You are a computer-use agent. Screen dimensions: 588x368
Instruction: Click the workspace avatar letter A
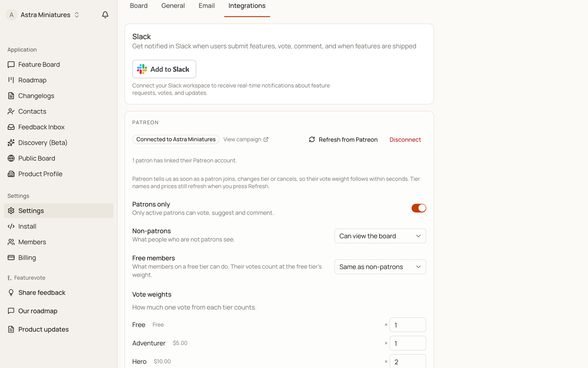point(11,15)
